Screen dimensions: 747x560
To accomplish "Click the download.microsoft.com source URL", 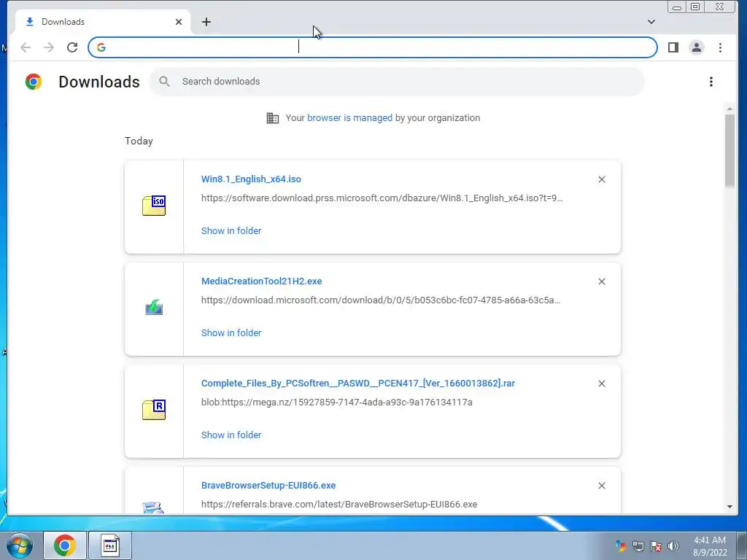I will [x=381, y=300].
